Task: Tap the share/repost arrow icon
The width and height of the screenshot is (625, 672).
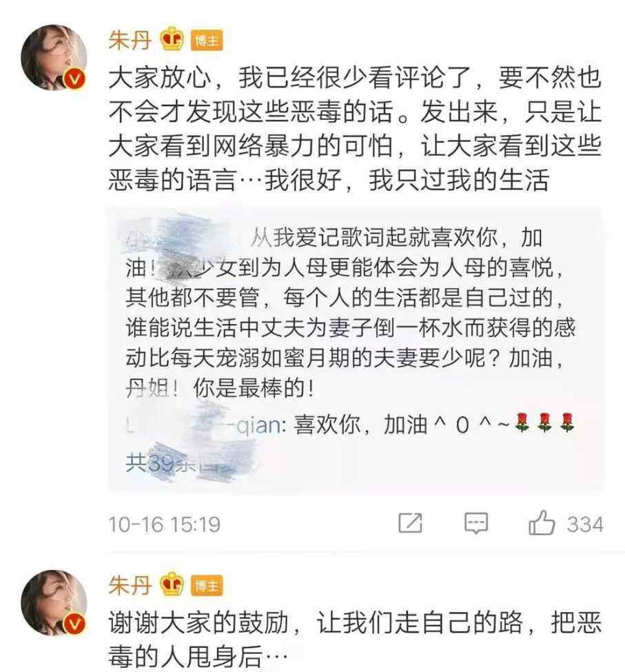Action: 410,523
